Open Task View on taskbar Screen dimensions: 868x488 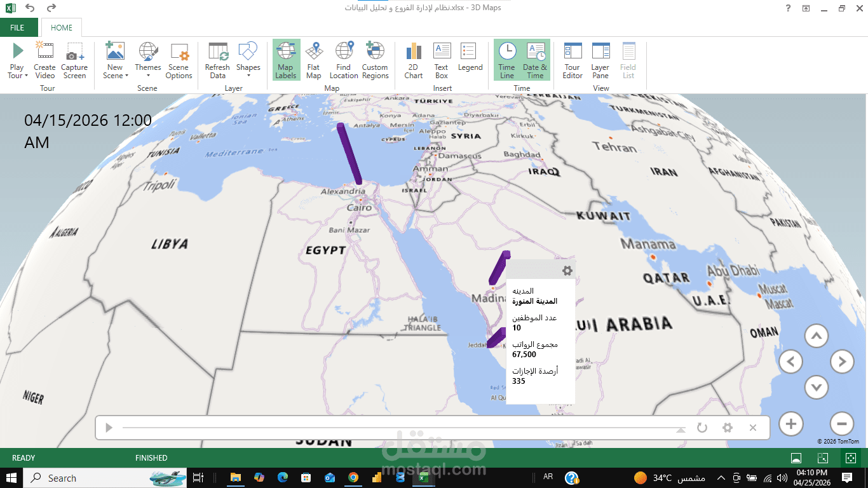[198, 478]
